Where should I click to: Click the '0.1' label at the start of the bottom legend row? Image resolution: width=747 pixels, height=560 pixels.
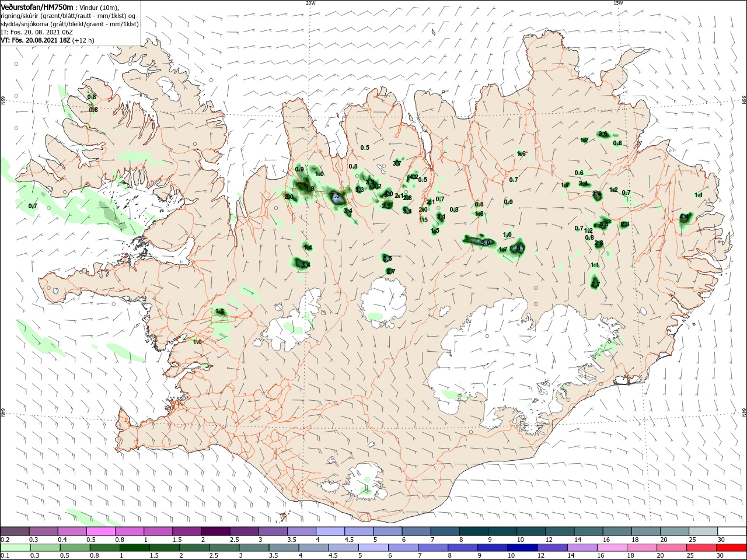point(5,556)
